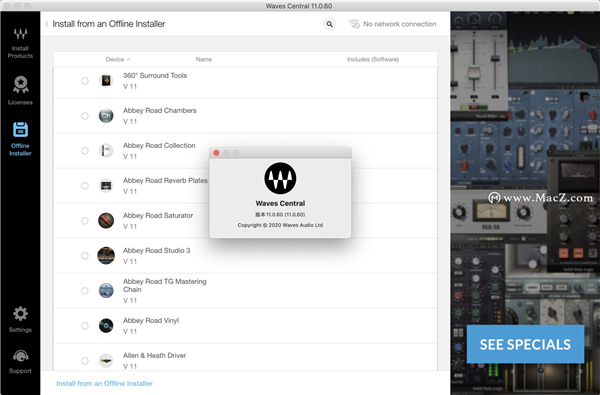Click the Install from an Offline Installer link
The image size is (600, 395).
click(x=104, y=383)
